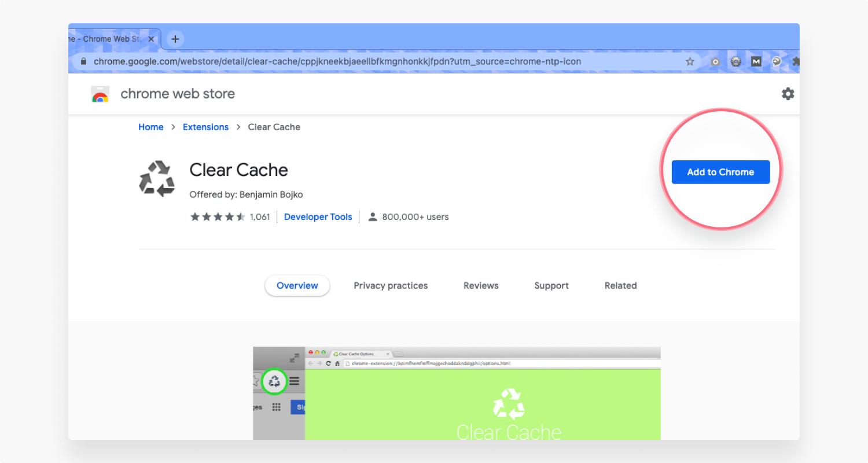The image size is (868, 463).
Task: Switch to the Related tab
Action: pyautogui.click(x=620, y=285)
